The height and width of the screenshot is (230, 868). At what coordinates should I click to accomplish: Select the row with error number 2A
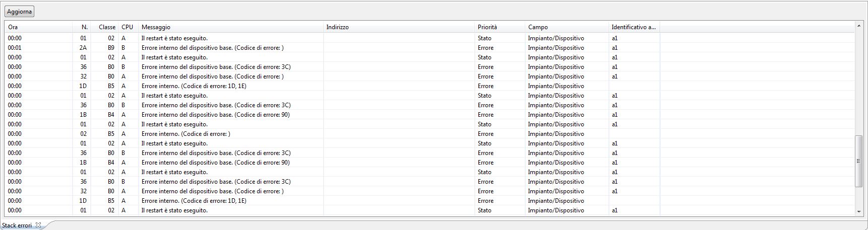click(429, 48)
